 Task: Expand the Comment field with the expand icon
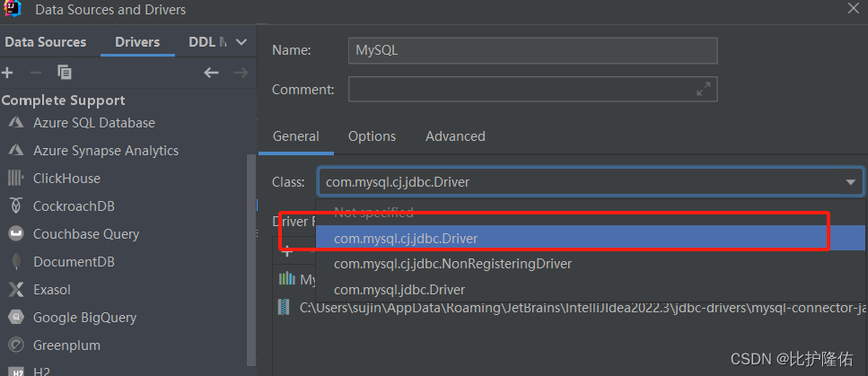(703, 89)
